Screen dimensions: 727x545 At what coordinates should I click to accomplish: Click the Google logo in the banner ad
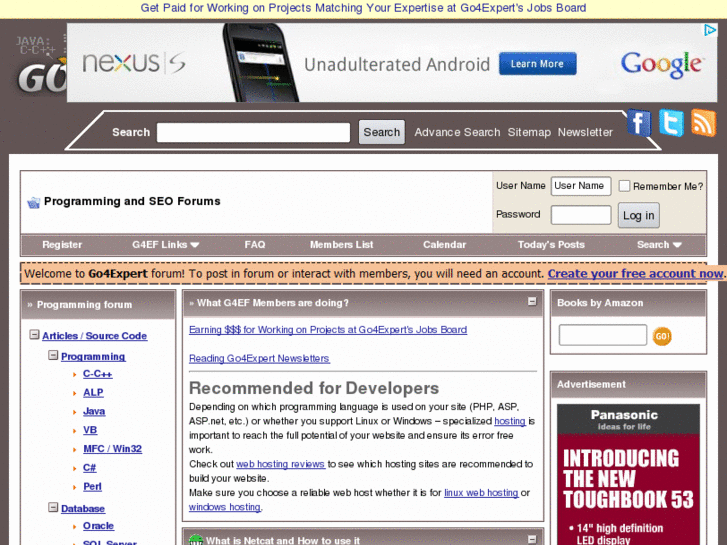coord(662,64)
